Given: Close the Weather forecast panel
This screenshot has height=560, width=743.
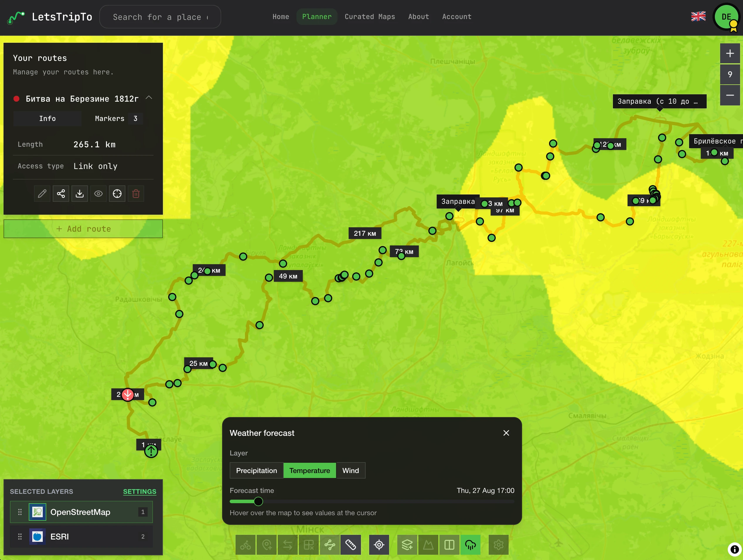Looking at the screenshot, I should [506, 433].
